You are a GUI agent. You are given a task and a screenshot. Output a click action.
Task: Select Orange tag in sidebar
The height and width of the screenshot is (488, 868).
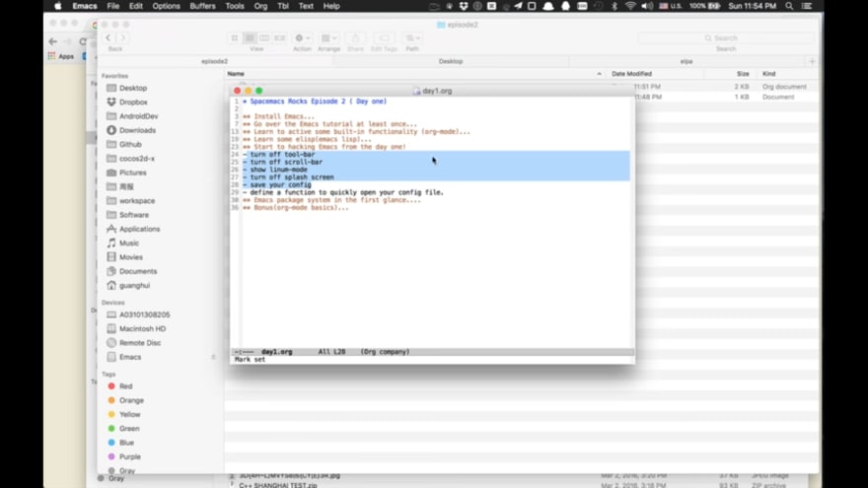pyautogui.click(x=131, y=400)
